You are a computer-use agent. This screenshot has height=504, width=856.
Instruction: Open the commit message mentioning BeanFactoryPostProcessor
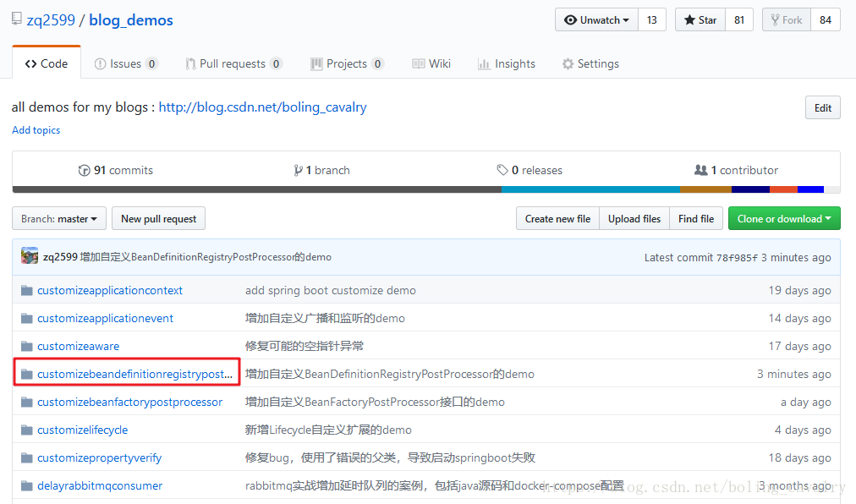(375, 402)
